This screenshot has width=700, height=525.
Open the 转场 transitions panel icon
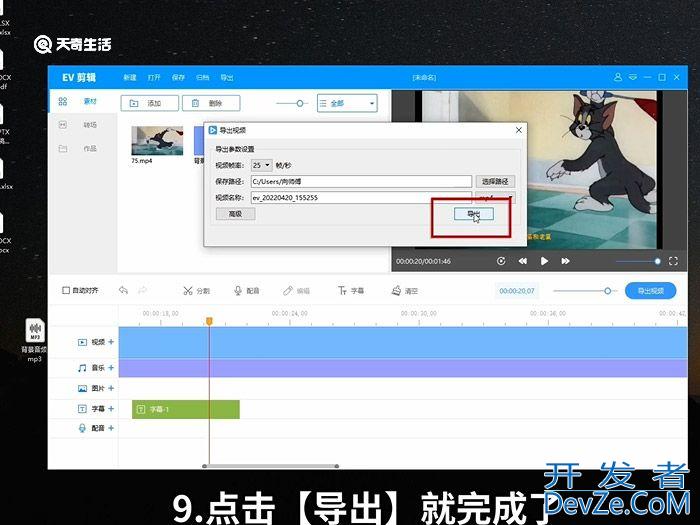coord(63,125)
